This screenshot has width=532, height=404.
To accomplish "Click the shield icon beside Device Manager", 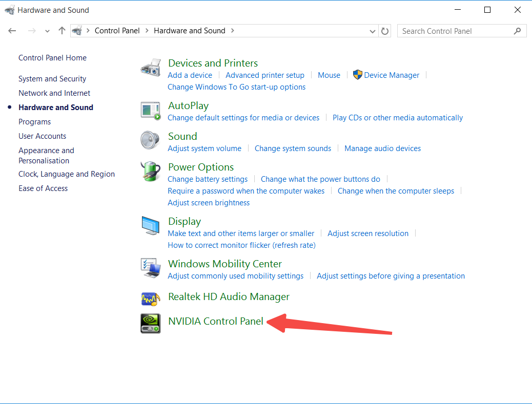I will coord(357,75).
